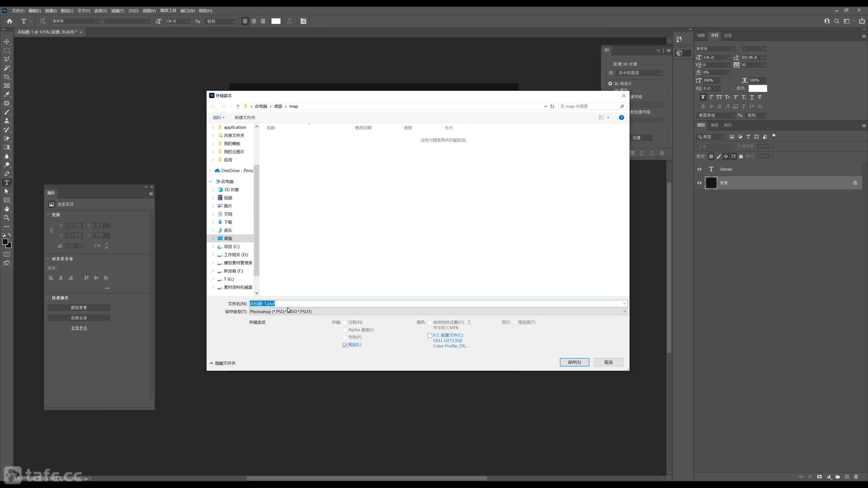Open the 组织 dropdown menu
The width and height of the screenshot is (868, 488).
[x=219, y=118]
